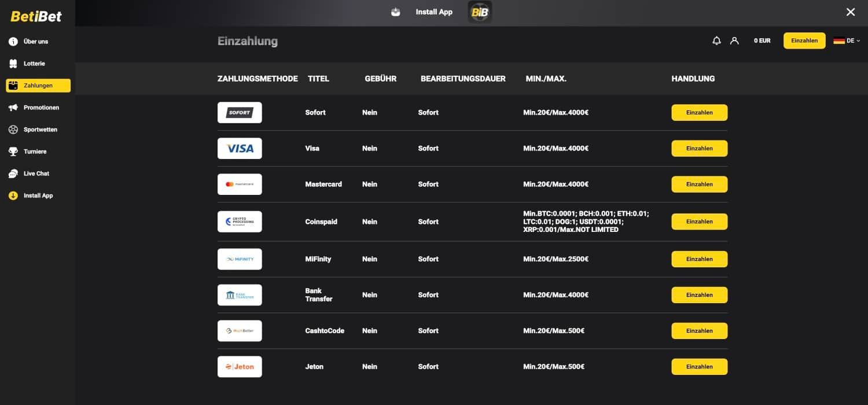Dismiss the Install App banner
868x405 pixels.
850,12
